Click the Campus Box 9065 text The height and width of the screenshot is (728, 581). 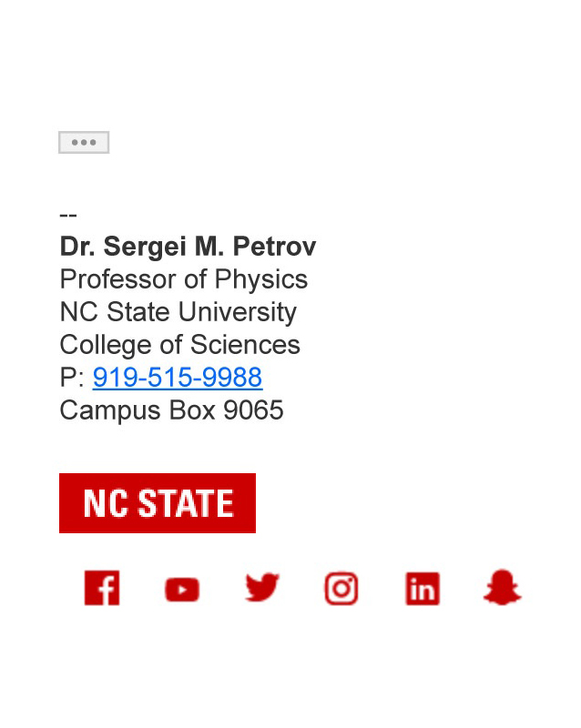coord(171,410)
